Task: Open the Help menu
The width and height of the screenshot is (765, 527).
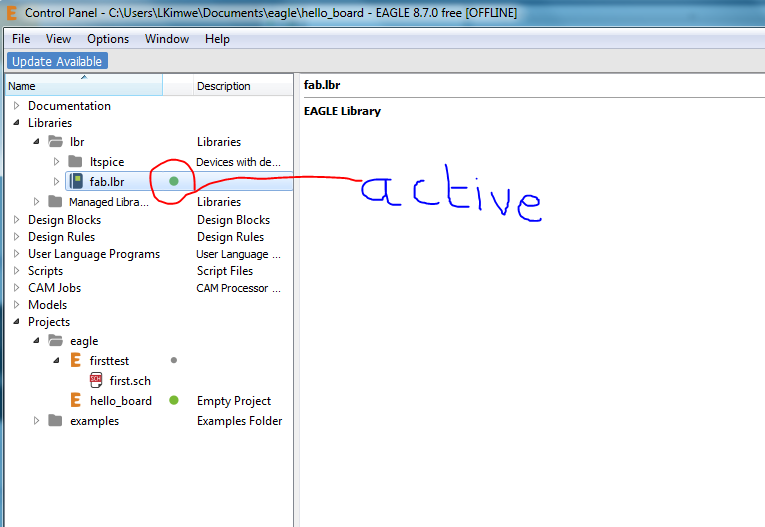Action: [217, 39]
